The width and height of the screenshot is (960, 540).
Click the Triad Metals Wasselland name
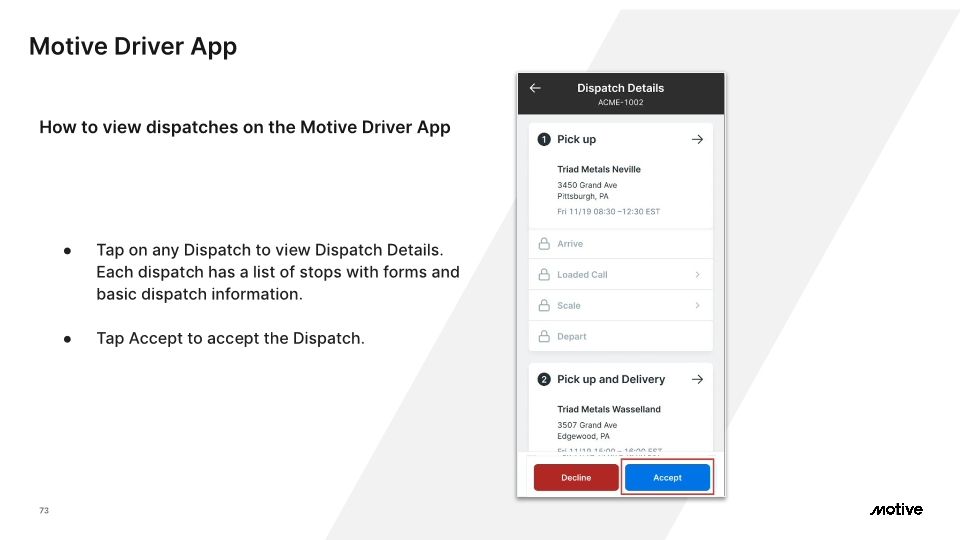tap(609, 410)
